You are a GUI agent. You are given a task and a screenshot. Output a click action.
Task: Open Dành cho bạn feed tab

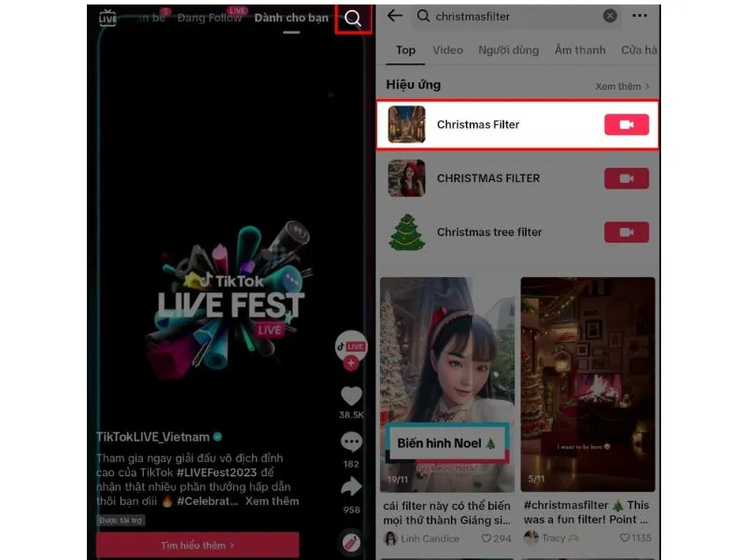click(x=291, y=18)
